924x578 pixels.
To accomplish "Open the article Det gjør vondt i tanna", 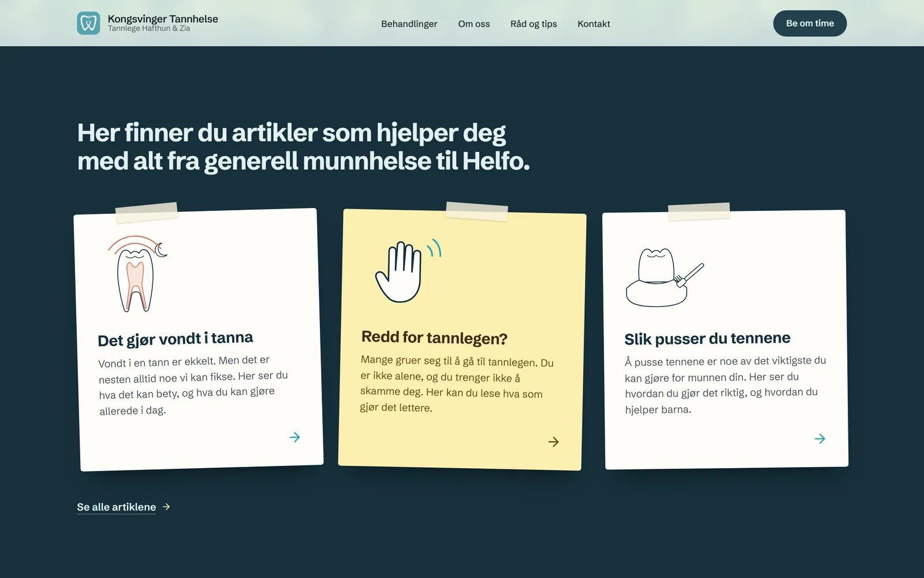I will pyautogui.click(x=175, y=339).
